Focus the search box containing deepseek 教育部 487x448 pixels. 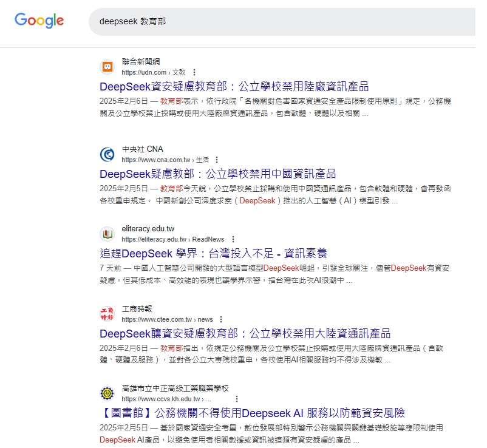(282, 22)
